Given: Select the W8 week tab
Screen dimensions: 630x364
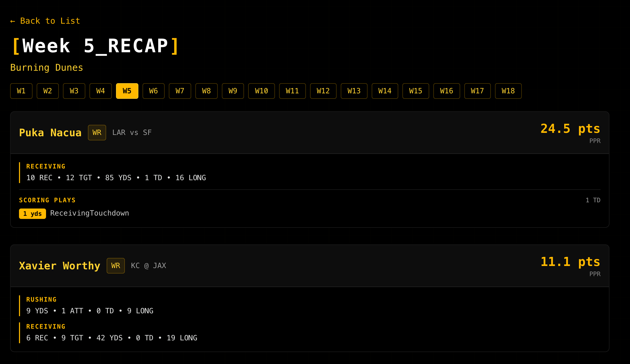Looking at the screenshot, I should (206, 91).
